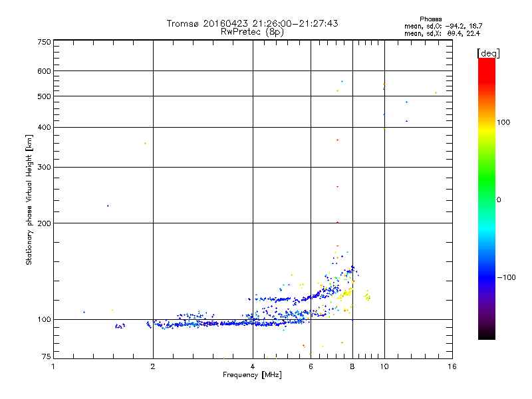Click the yellow-green point cluster near 9 MHz

367,296
